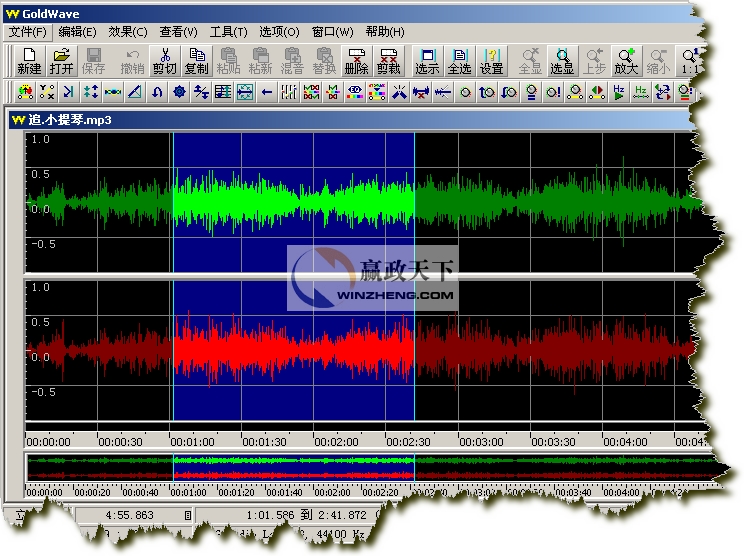Open the 设置 (Settings) toolbar icon
744x556 pixels.
pyautogui.click(x=491, y=61)
